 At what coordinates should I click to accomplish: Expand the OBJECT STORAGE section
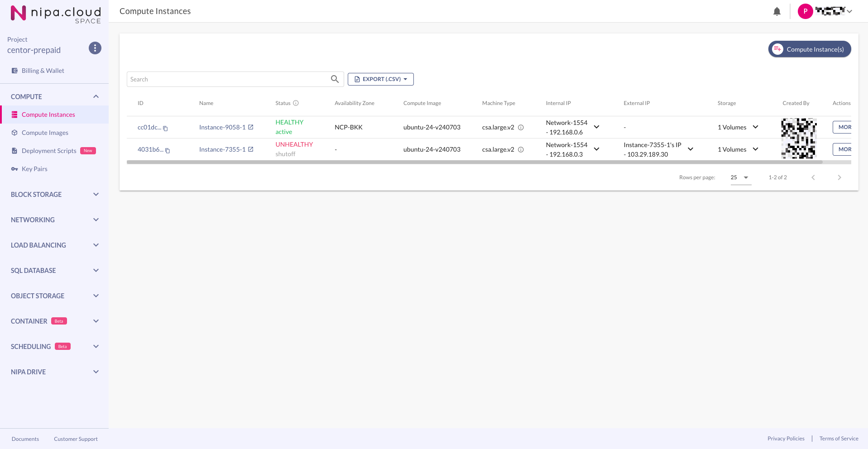tap(96, 296)
